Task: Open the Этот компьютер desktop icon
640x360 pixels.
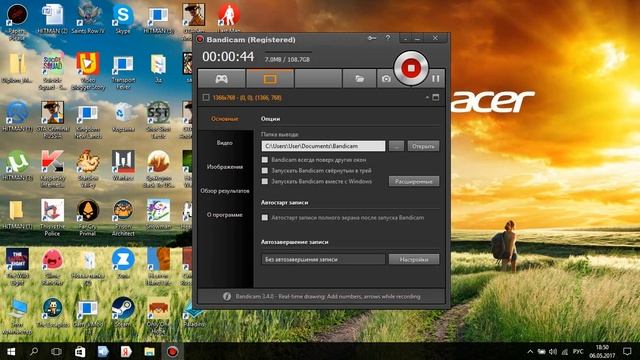Action: tap(17, 316)
